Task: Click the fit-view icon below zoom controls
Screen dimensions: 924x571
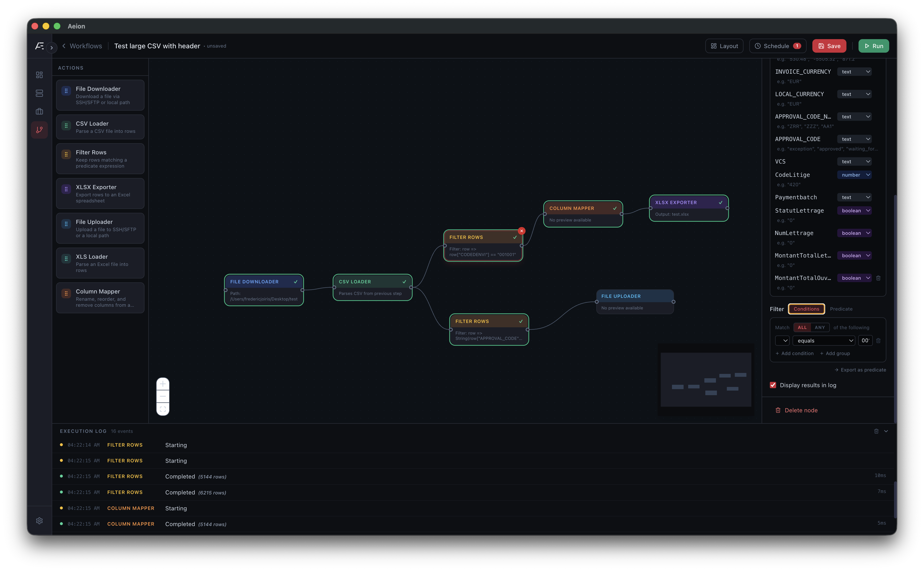Action: pyautogui.click(x=162, y=409)
